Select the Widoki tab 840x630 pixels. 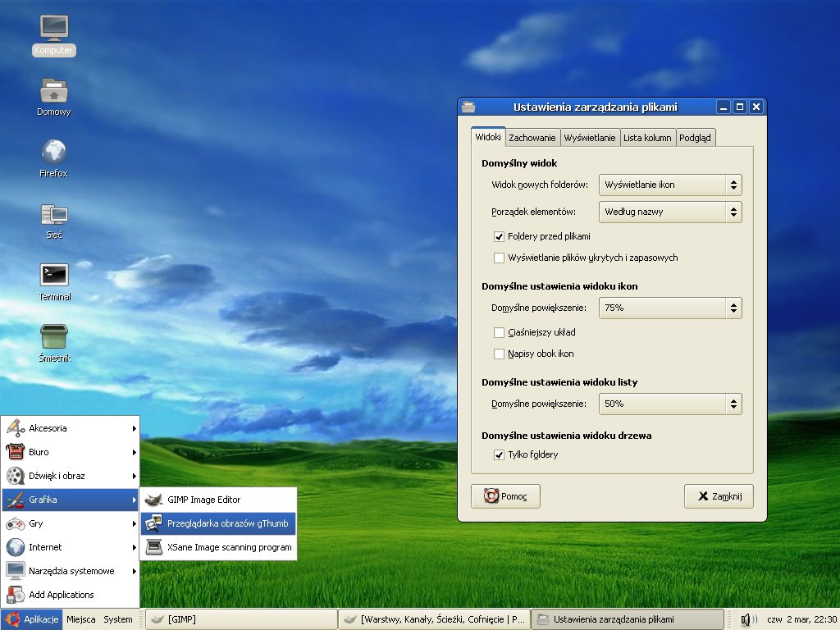488,137
